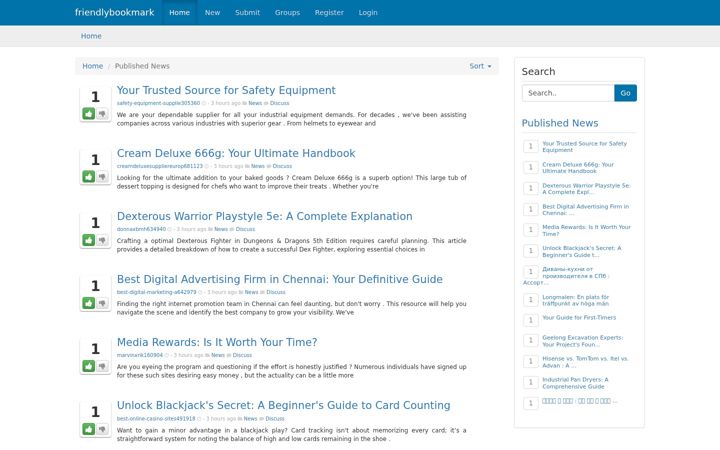The image size is (720, 450).
Task: Open the best-online-casino-sites491918 user profile
Action: click(156, 419)
